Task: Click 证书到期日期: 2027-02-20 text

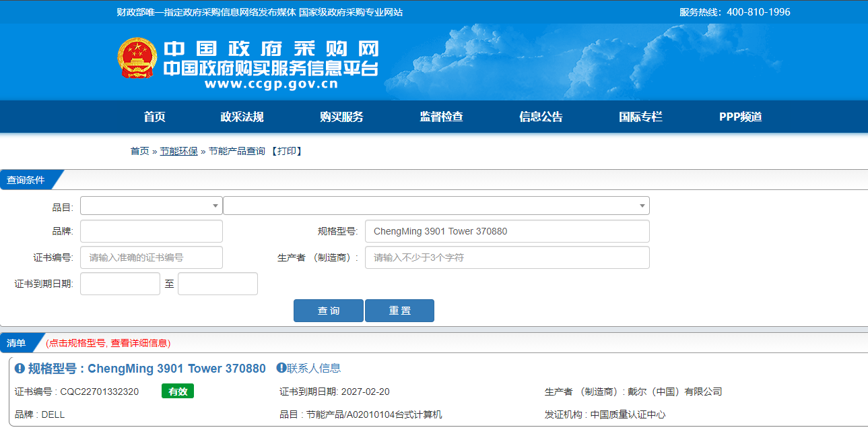Action: 335,392
